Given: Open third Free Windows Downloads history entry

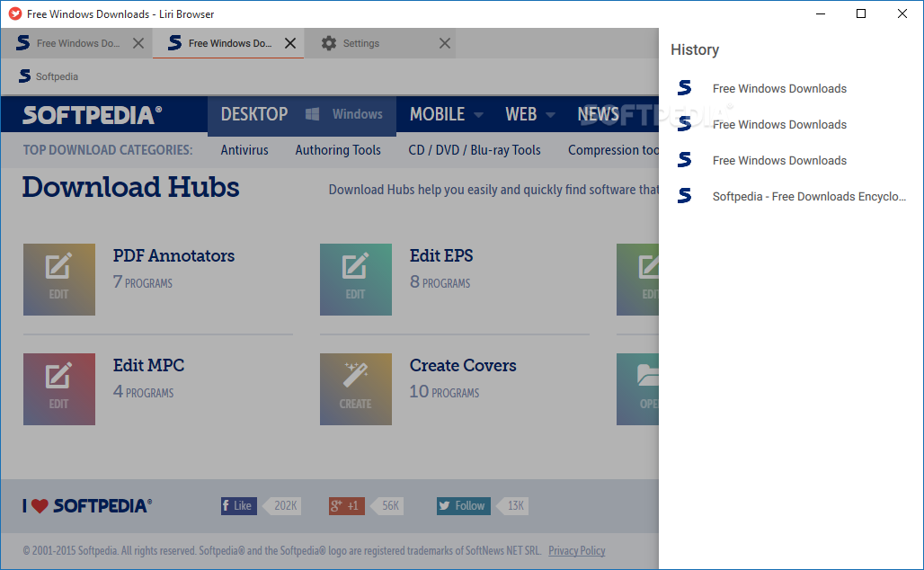Looking at the screenshot, I should (x=791, y=160).
